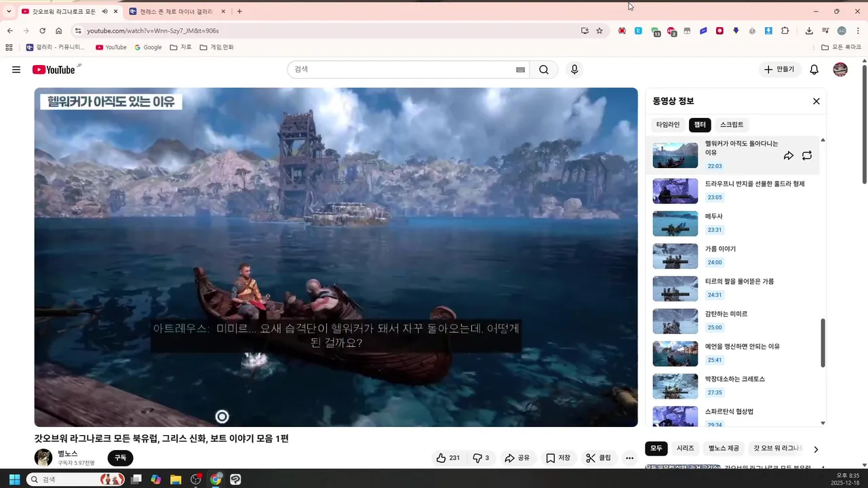
Task: Open 갤러리 - 커뮤니티 bookmark
Action: pyautogui.click(x=55, y=47)
